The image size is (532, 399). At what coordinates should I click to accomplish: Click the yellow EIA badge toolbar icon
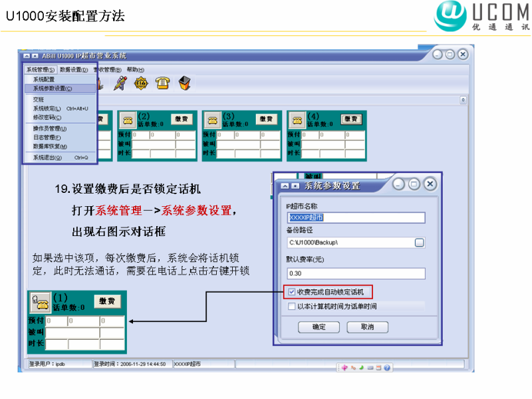(141, 83)
